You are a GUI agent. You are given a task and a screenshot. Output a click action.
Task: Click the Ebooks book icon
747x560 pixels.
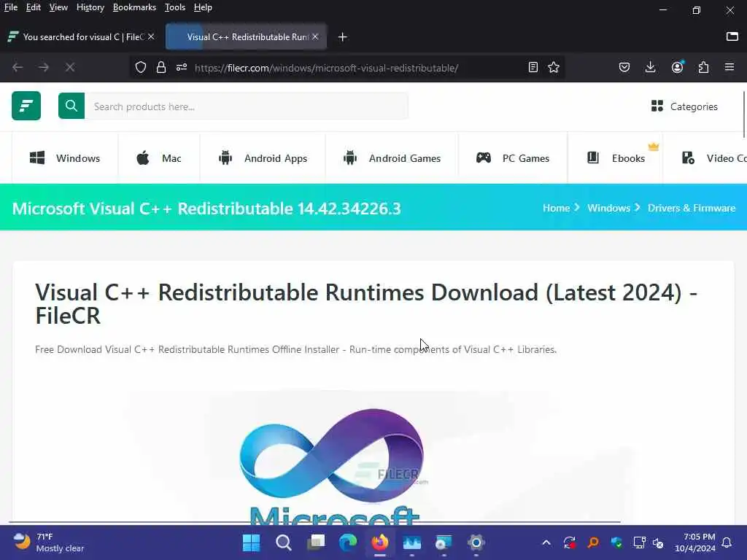592,157
